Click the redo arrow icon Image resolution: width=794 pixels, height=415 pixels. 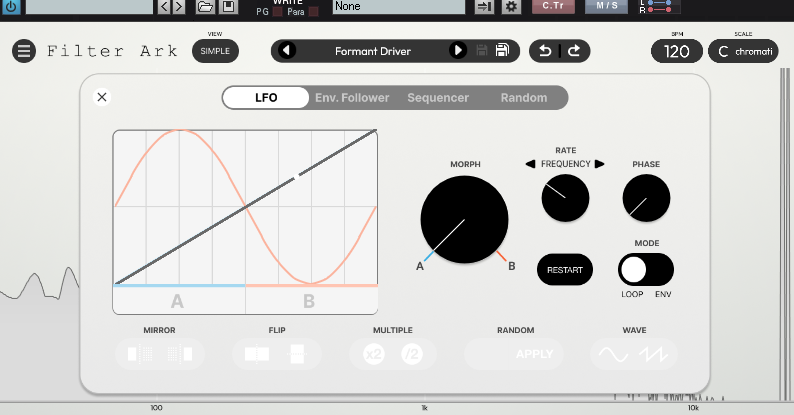[x=574, y=51]
